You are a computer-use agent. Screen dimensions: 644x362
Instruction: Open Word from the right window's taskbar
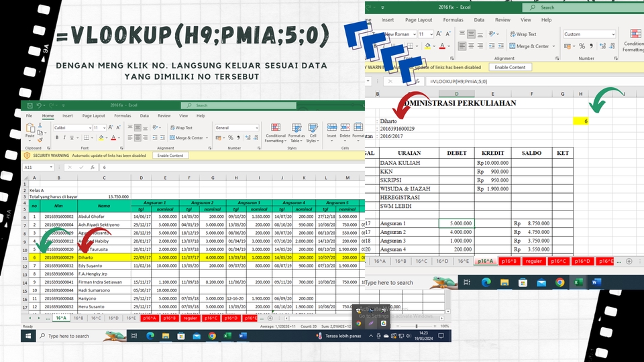tap(596, 282)
